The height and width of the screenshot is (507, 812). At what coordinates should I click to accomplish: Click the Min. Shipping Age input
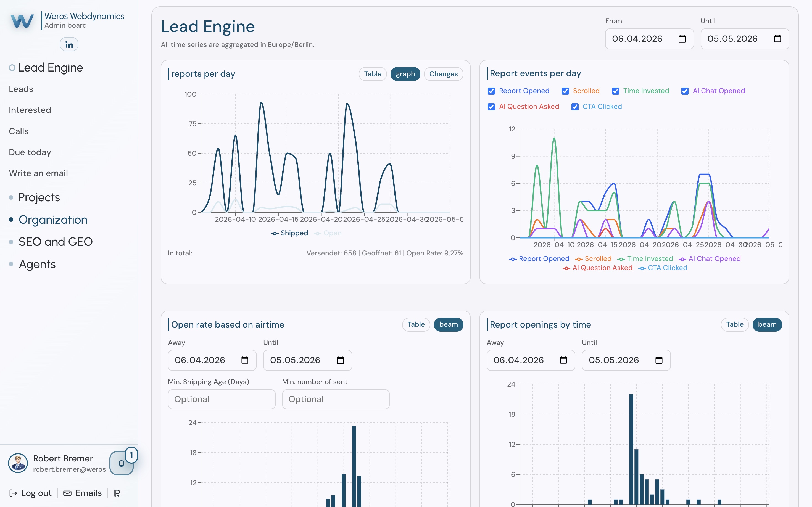(222, 399)
